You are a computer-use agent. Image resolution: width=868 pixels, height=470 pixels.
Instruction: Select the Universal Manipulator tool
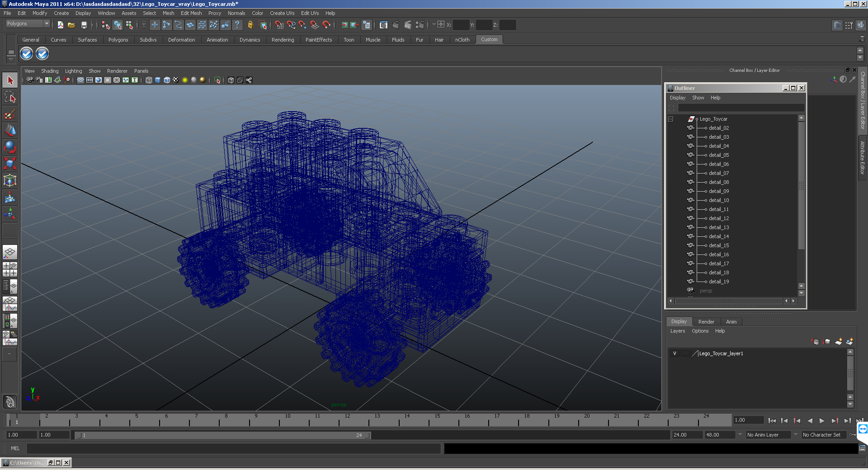click(10, 180)
